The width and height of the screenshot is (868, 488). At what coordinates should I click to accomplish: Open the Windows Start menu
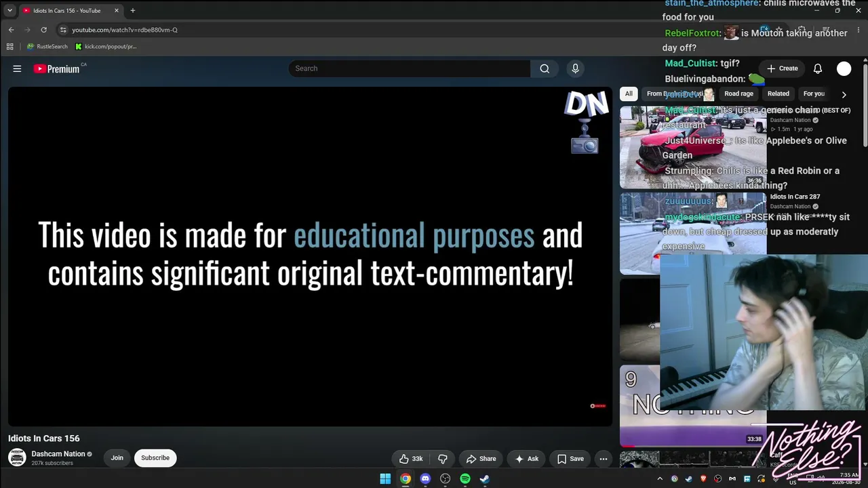point(385,479)
